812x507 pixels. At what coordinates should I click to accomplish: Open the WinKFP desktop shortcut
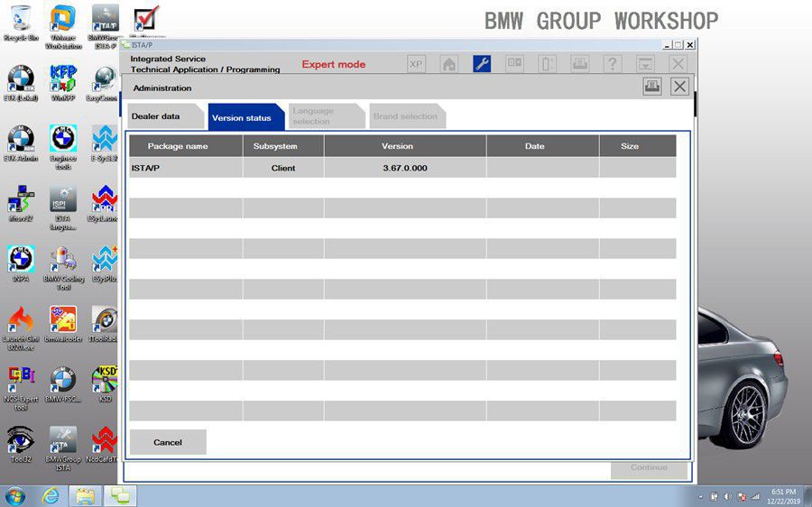[x=63, y=83]
